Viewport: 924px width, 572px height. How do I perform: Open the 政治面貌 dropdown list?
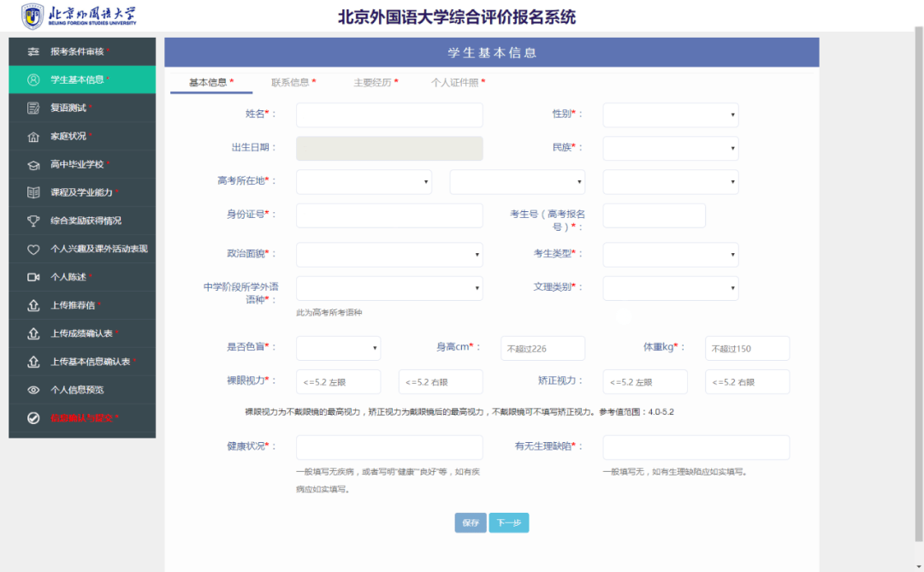[389, 254]
